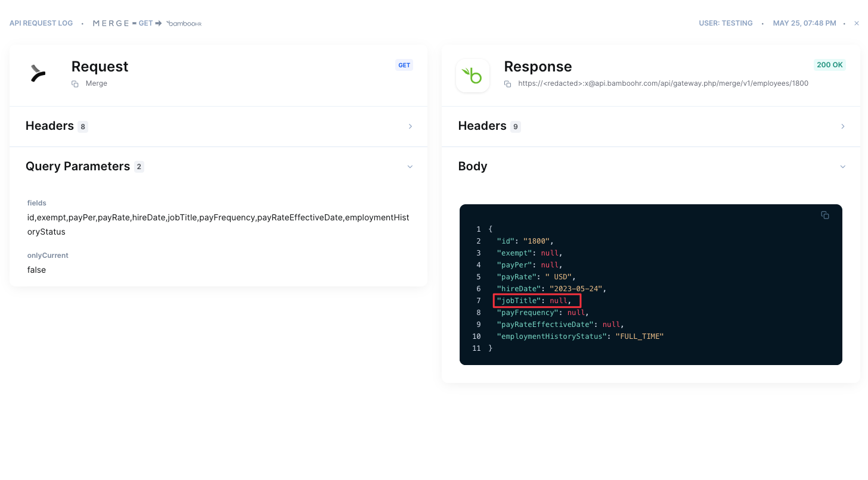868x480 pixels.
Task: Click the 200 OK status badge
Action: pyautogui.click(x=829, y=65)
